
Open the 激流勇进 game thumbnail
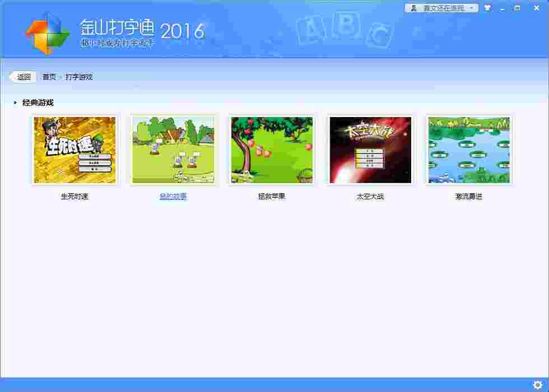469,149
